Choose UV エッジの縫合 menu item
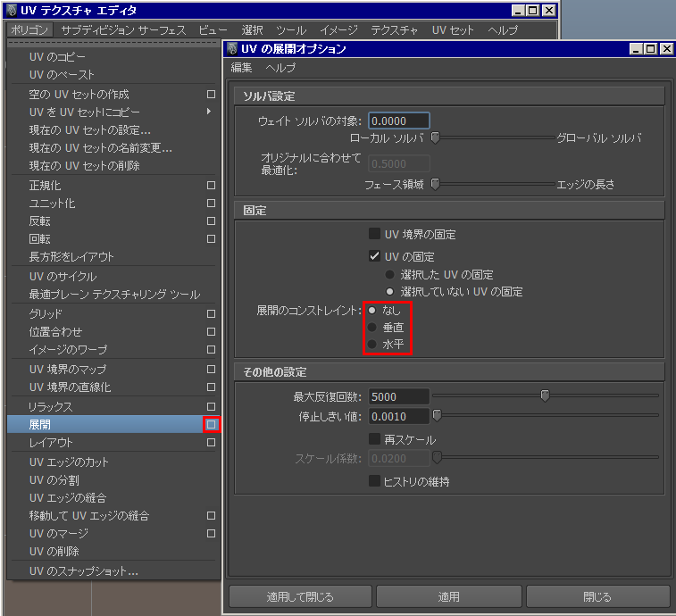The width and height of the screenshot is (676, 616). 113,498
